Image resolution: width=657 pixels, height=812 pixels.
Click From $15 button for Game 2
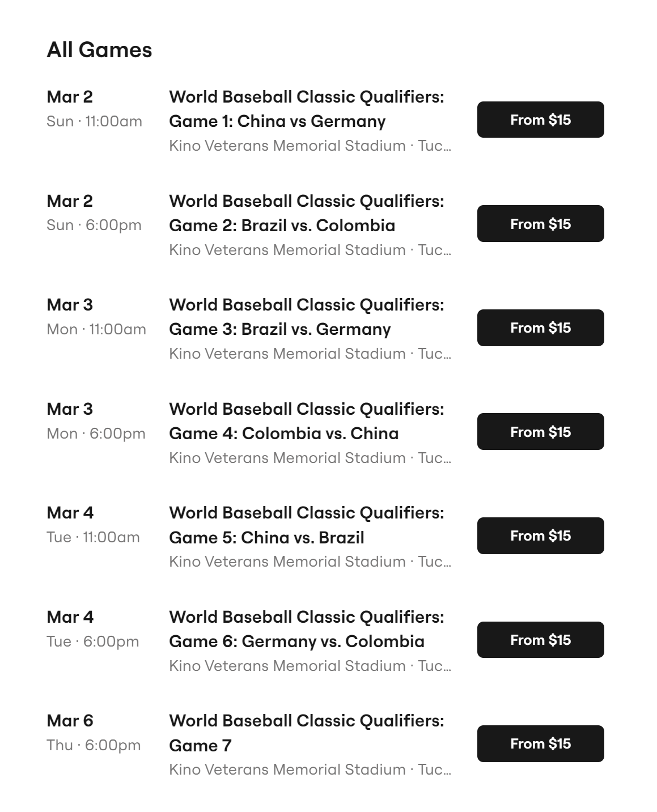click(540, 224)
